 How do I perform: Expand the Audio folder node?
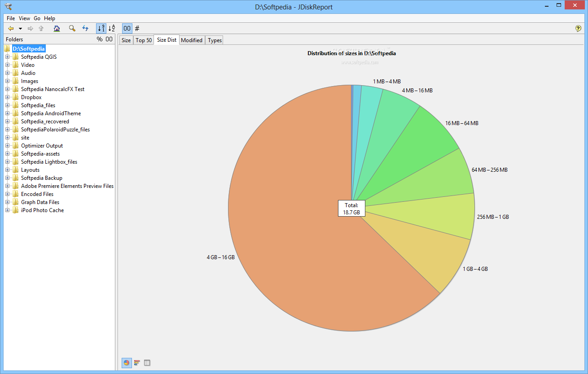(7, 73)
